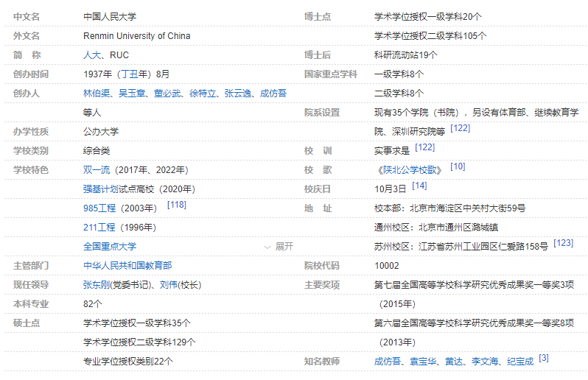This screenshot has width=588, height=380.
Task: Open 张东刚 party secretary link
Action: coord(97,285)
